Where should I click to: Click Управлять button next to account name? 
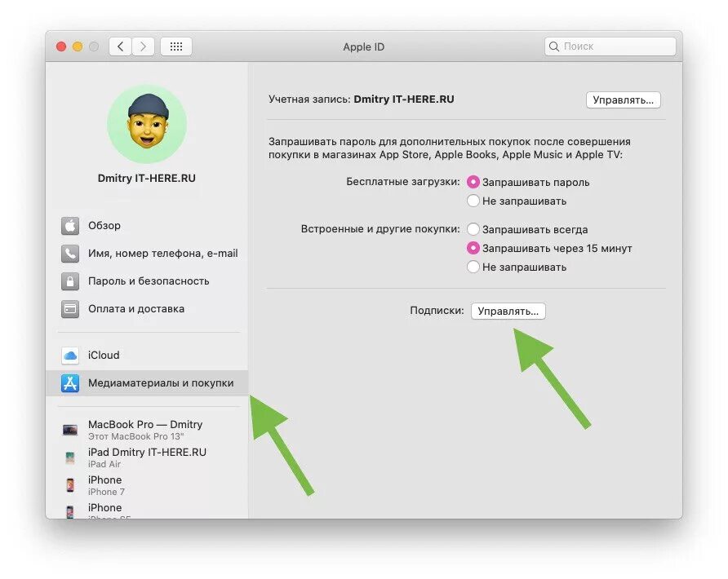[623, 99]
